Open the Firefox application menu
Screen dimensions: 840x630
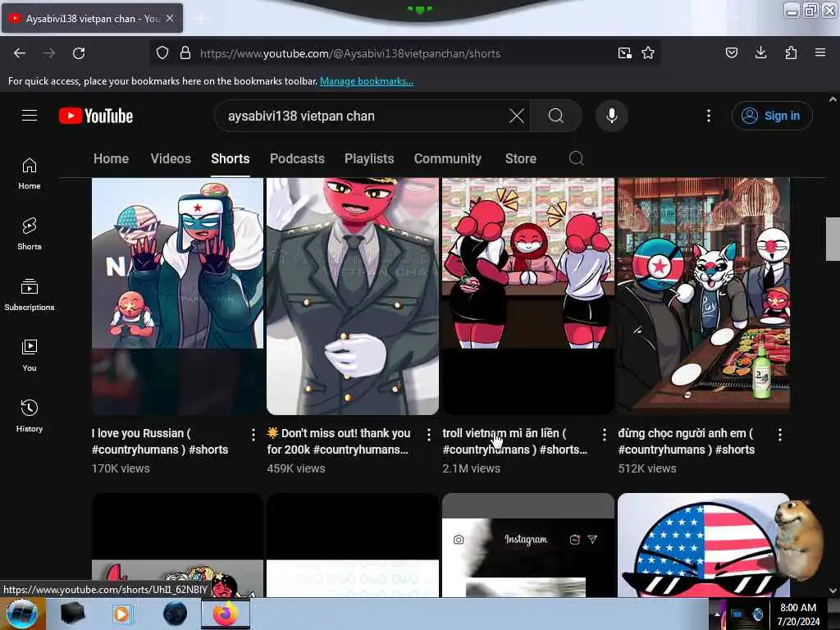pyautogui.click(x=820, y=52)
